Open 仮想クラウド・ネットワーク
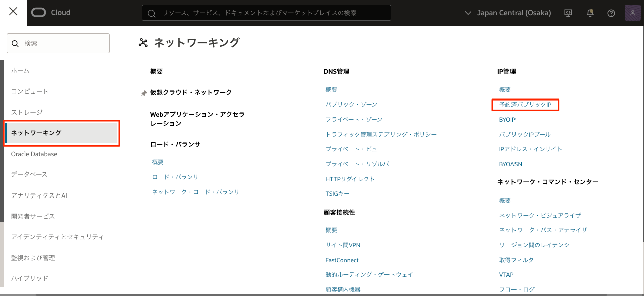 click(x=191, y=92)
